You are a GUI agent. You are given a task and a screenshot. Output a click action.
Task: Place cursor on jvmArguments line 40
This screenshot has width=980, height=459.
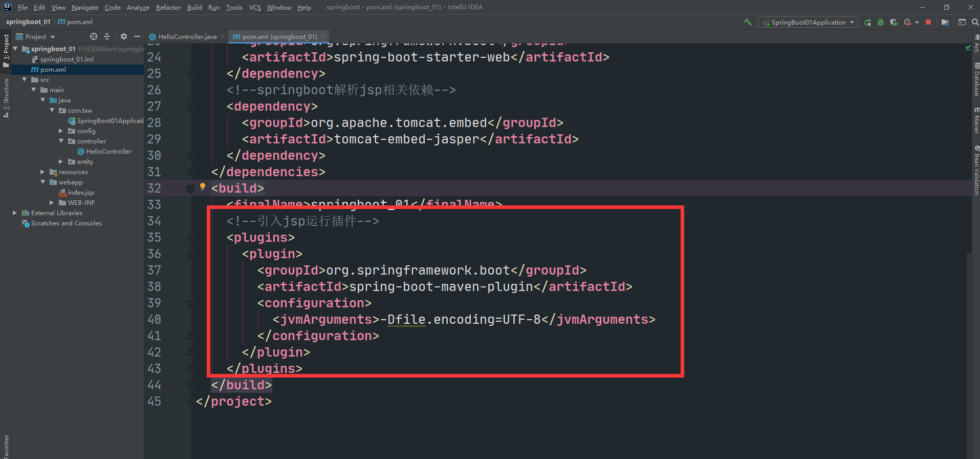click(x=464, y=319)
